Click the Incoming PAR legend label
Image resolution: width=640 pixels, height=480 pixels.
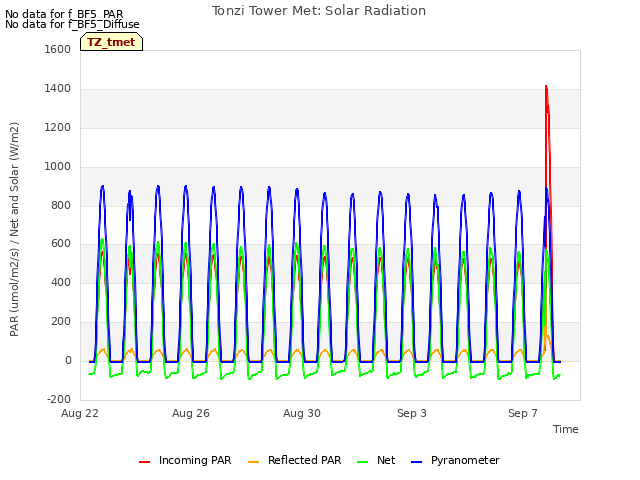195,460
